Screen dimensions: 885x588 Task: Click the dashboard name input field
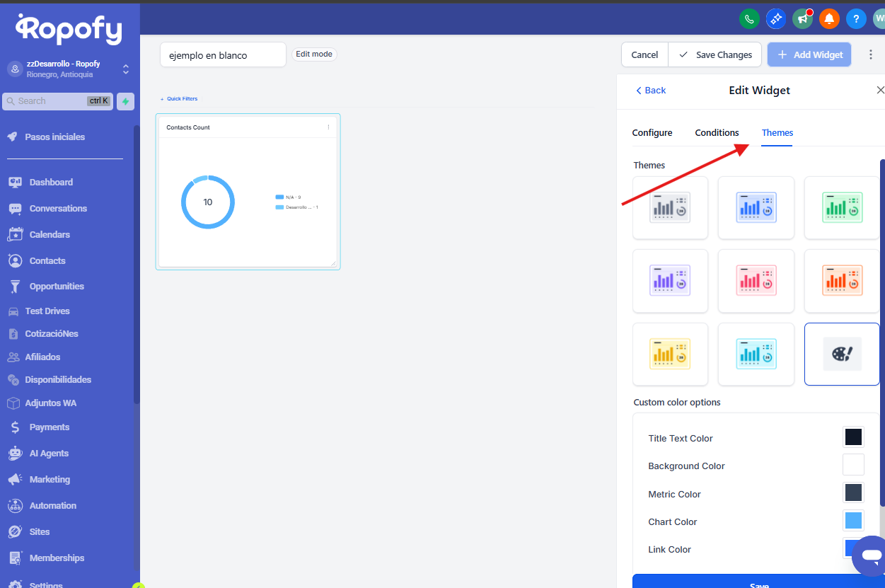(x=223, y=55)
